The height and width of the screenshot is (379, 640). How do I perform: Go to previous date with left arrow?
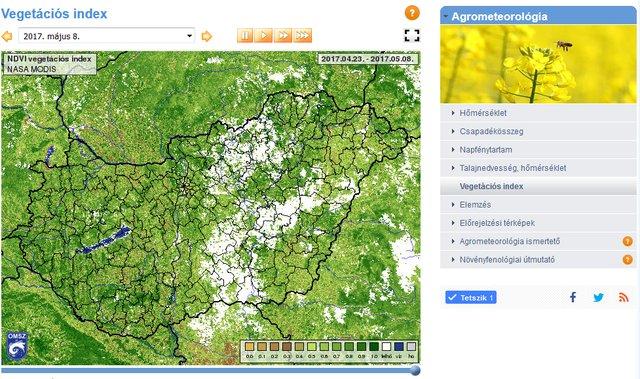pyautogui.click(x=7, y=36)
